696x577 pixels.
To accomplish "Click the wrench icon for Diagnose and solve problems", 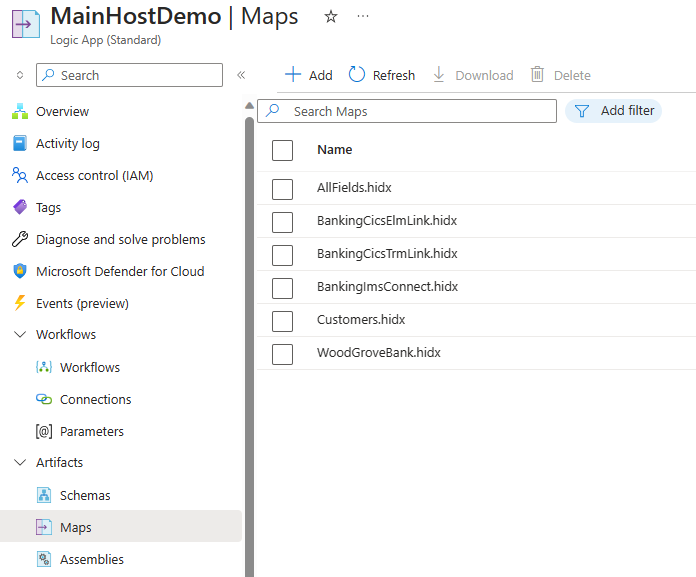I will (x=20, y=239).
